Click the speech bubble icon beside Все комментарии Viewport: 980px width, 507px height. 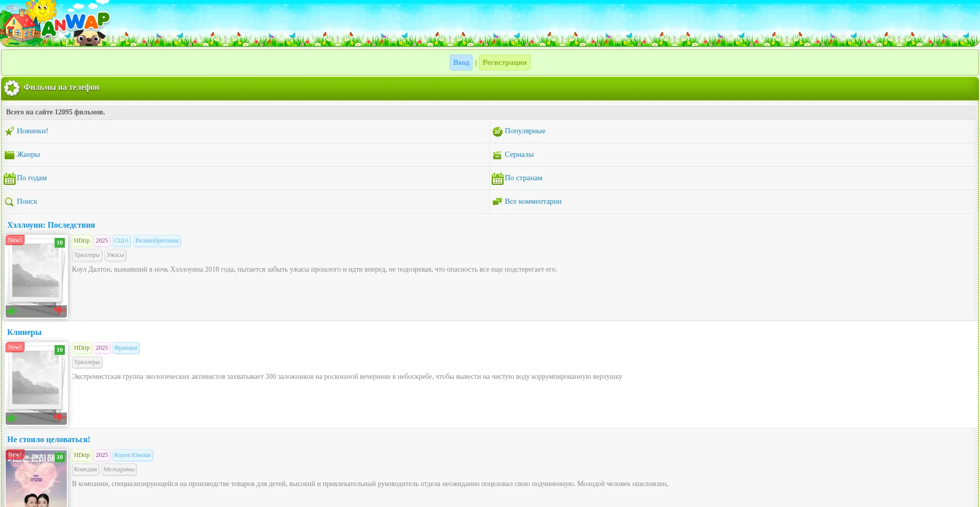[497, 202]
